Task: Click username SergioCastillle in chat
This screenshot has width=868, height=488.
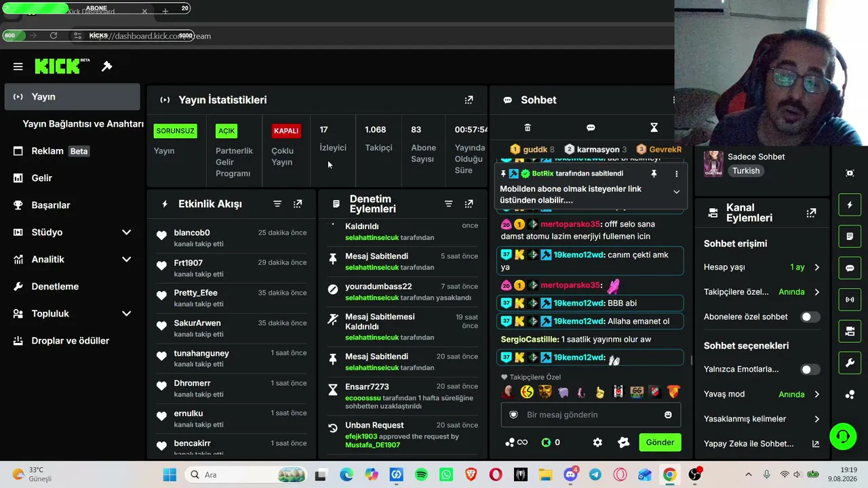Action: (530, 339)
